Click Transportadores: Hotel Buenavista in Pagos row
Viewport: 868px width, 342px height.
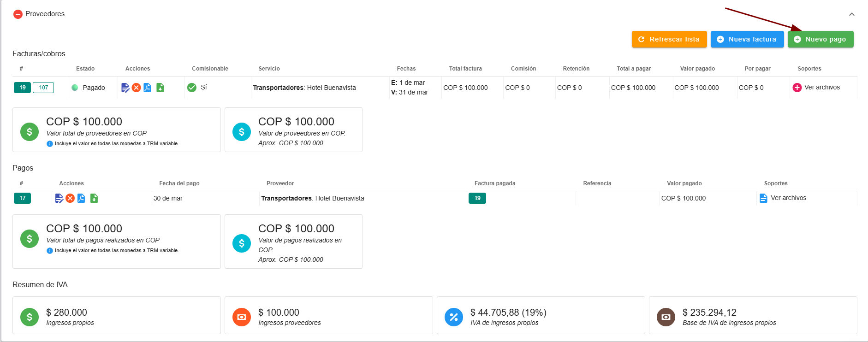(313, 198)
